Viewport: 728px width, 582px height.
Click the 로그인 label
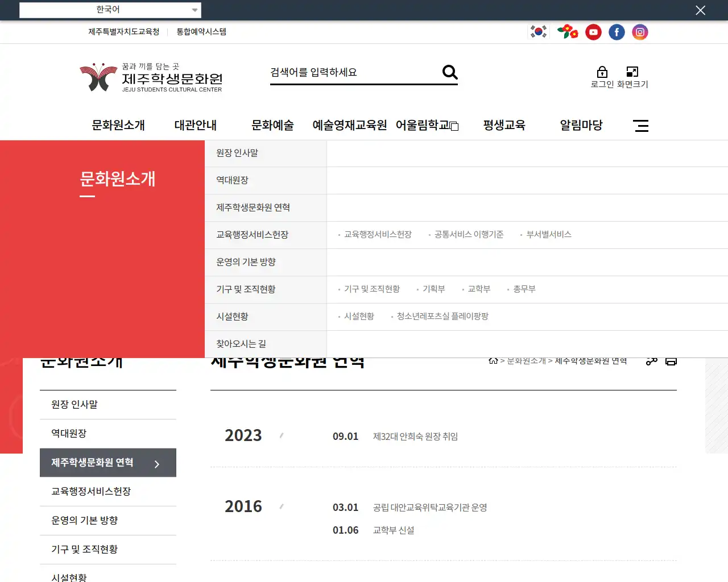pos(602,84)
